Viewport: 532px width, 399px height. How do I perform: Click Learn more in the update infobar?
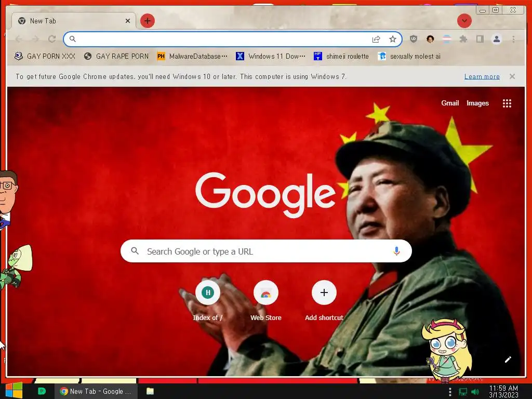pos(482,77)
